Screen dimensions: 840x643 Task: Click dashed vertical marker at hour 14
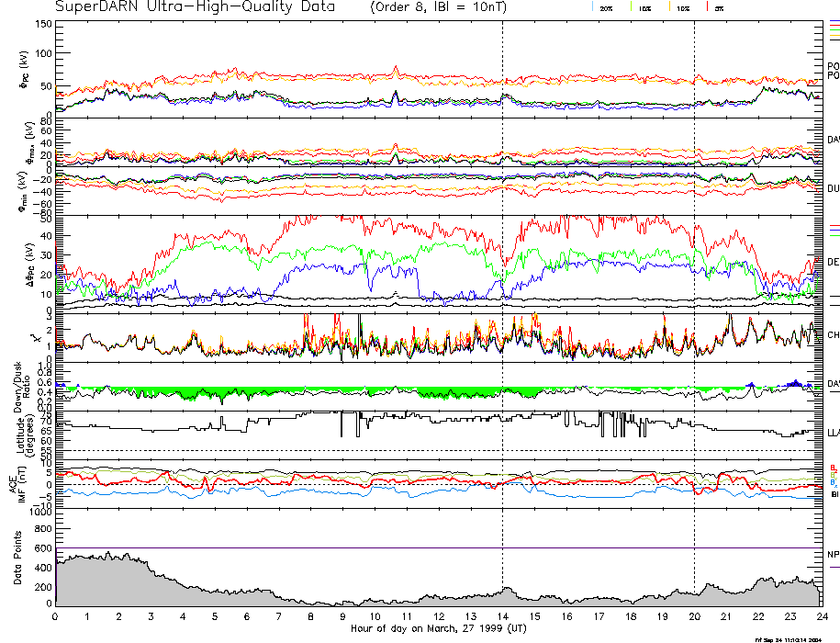[502, 276]
